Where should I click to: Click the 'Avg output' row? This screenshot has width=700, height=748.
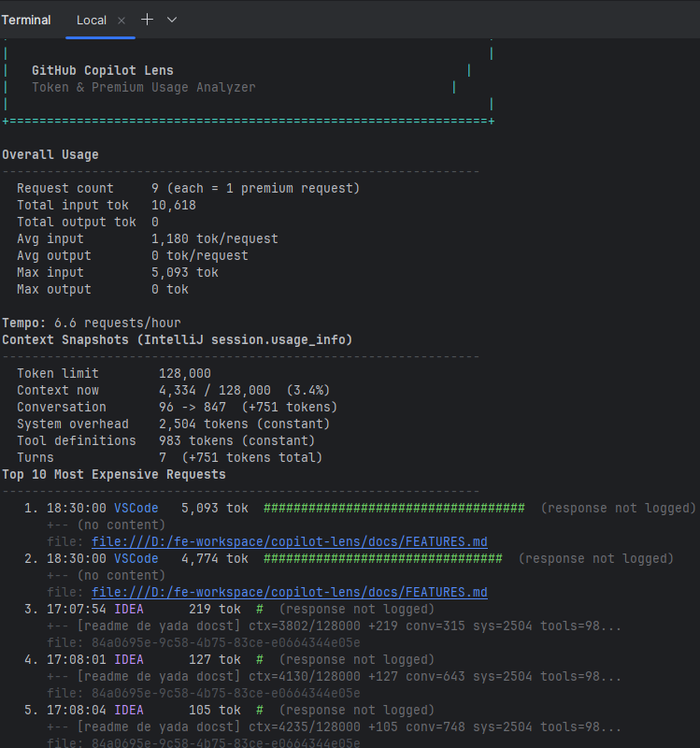(x=133, y=255)
